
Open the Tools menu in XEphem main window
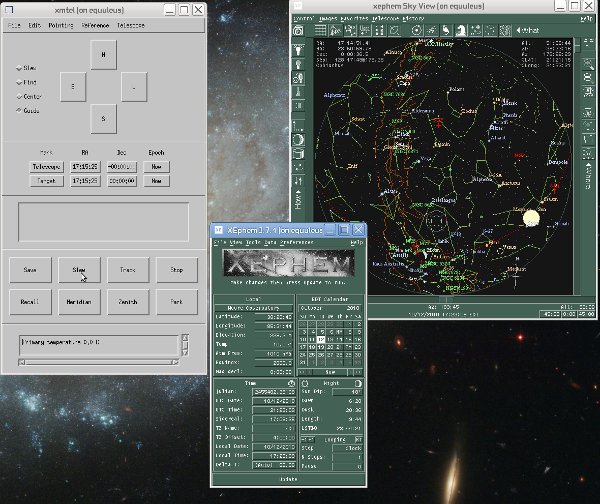(x=253, y=242)
